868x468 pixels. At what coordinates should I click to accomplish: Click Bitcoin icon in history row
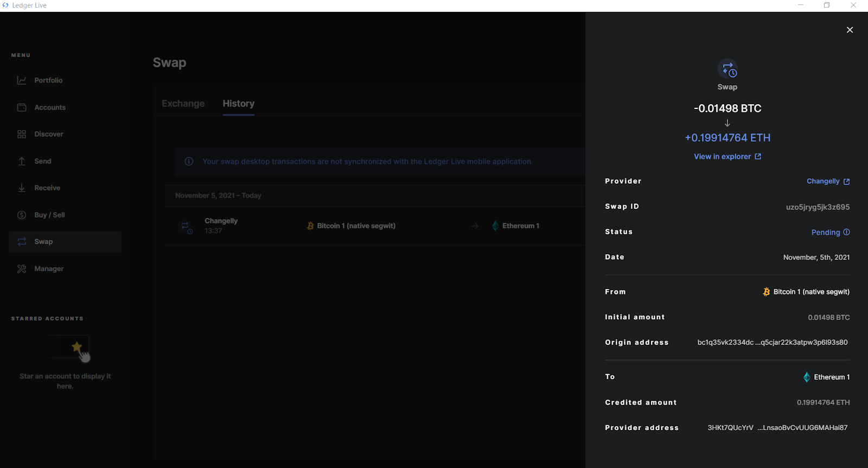click(x=310, y=226)
